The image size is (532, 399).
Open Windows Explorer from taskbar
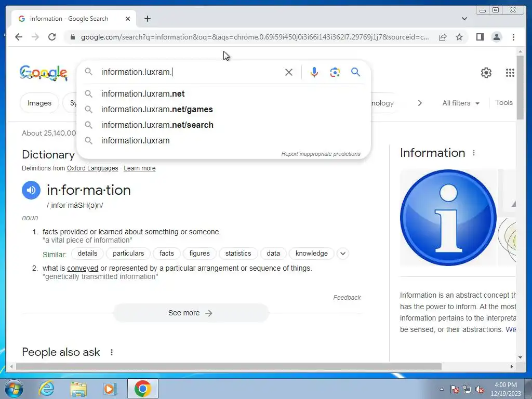(78, 389)
